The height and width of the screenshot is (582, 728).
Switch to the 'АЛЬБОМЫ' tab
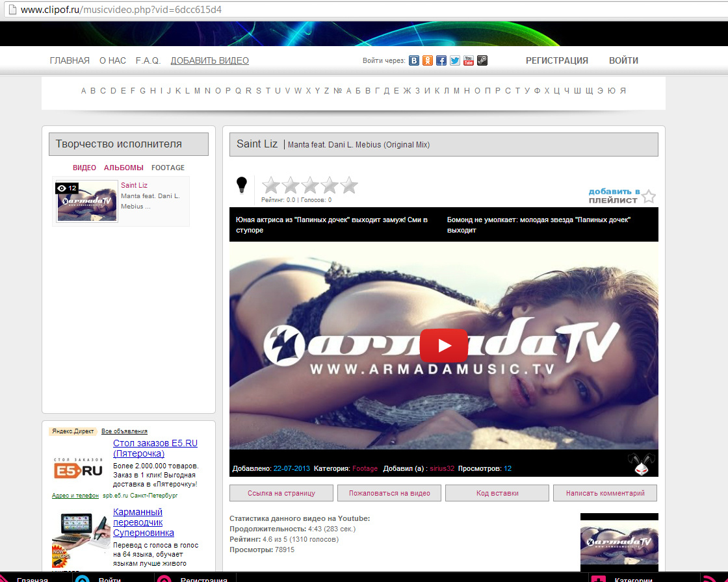(x=123, y=168)
